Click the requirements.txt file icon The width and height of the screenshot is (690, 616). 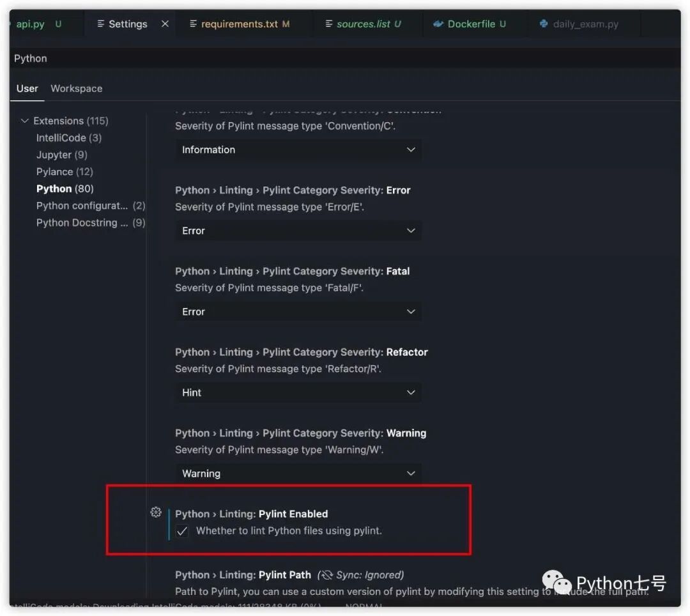[193, 24]
